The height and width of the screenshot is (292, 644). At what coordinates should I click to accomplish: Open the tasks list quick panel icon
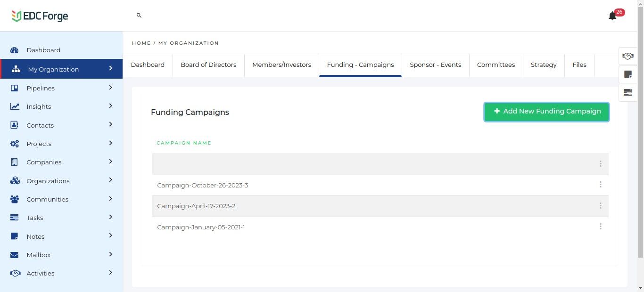pyautogui.click(x=627, y=92)
